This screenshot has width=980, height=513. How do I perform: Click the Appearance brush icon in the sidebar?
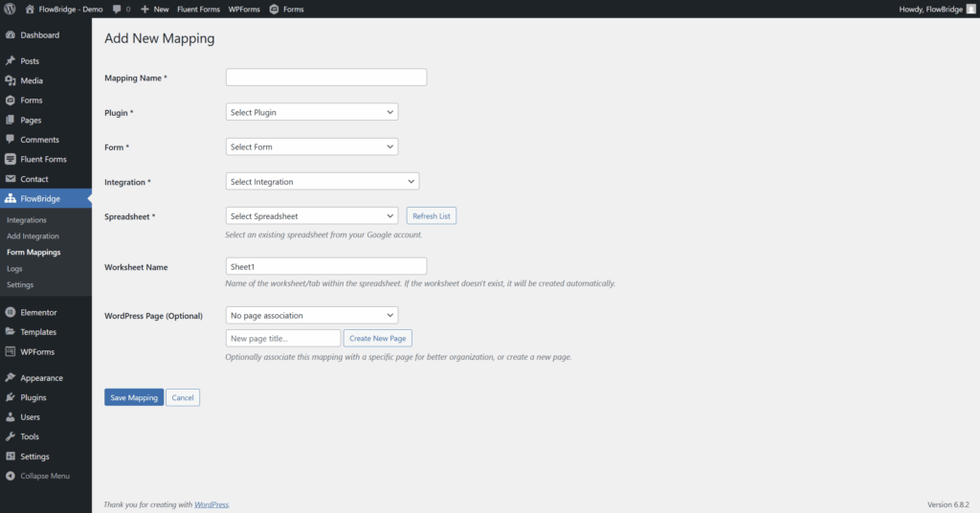coord(10,377)
